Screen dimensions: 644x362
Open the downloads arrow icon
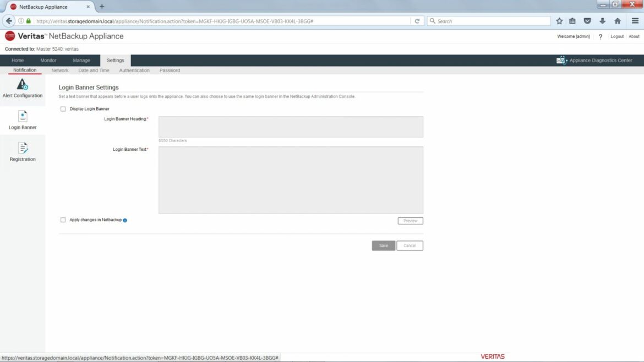pos(602,21)
